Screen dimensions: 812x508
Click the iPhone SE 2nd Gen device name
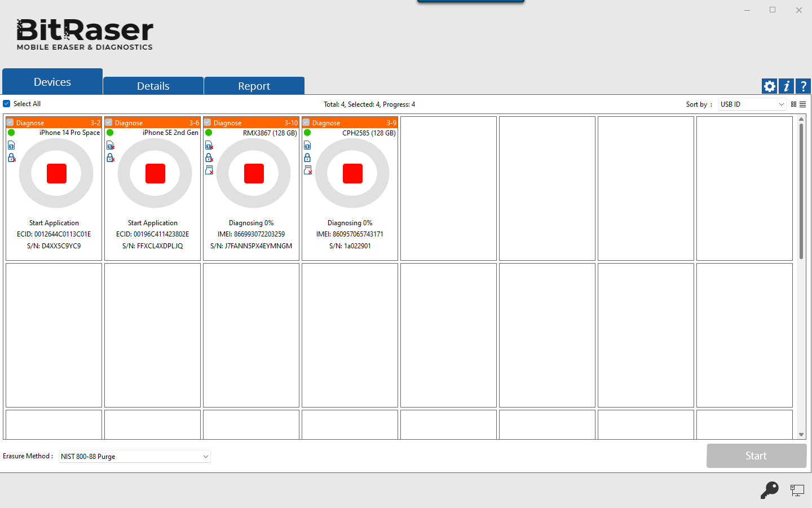point(170,133)
